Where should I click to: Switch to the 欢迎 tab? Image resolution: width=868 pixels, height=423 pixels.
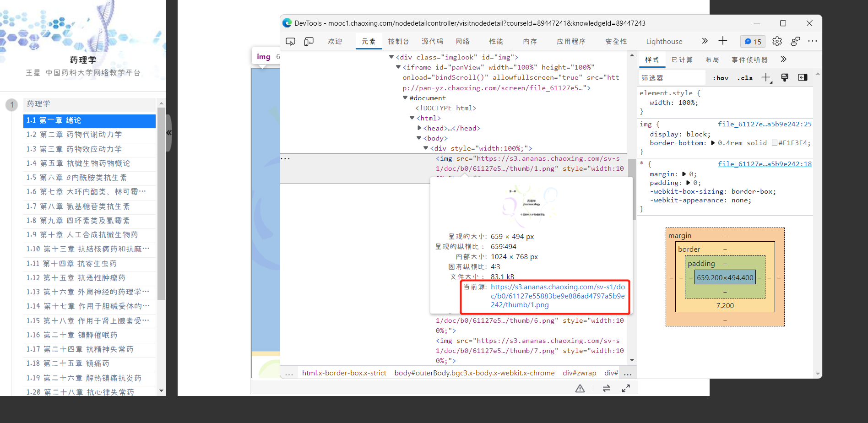335,41
